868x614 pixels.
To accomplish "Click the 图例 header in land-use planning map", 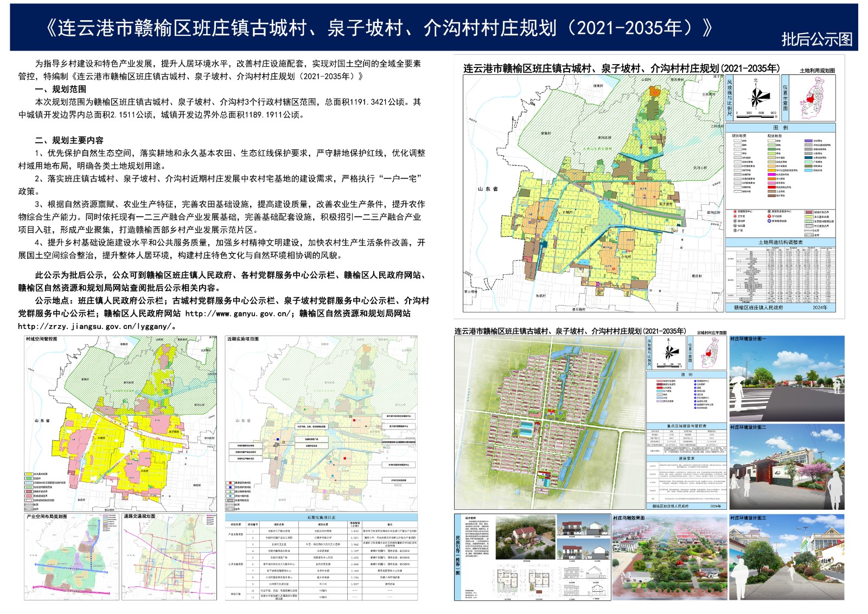I will [780, 128].
